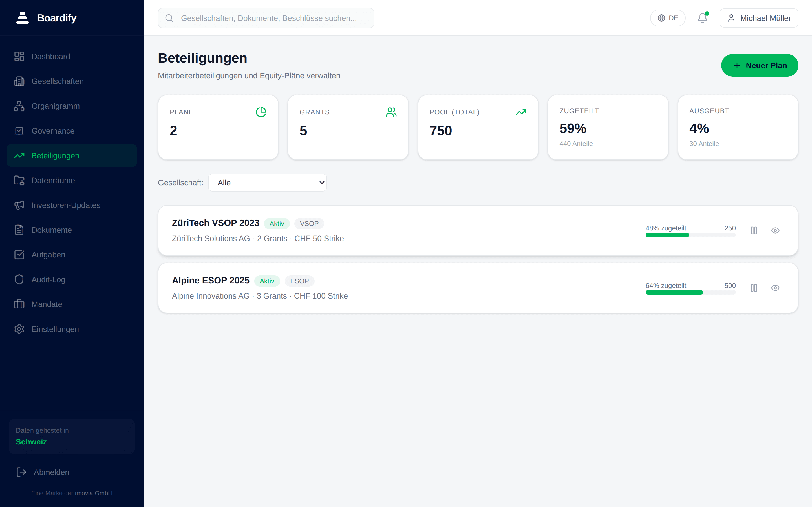Create a plan with Neuer Plan button
Image resolution: width=812 pixels, height=507 pixels.
point(759,65)
